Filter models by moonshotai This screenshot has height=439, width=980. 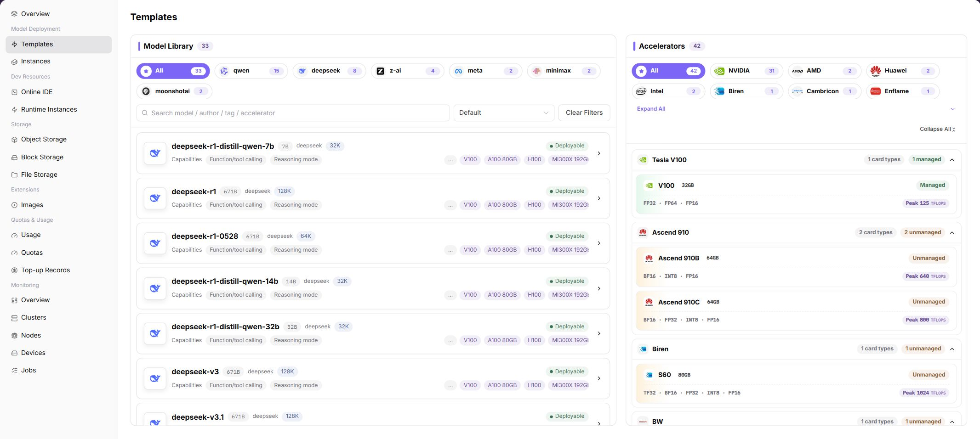click(x=174, y=91)
